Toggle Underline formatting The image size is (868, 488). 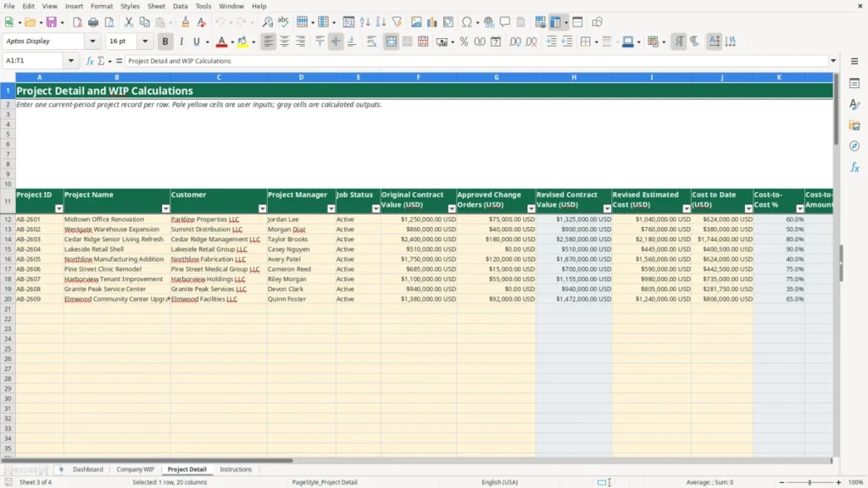click(x=196, y=42)
